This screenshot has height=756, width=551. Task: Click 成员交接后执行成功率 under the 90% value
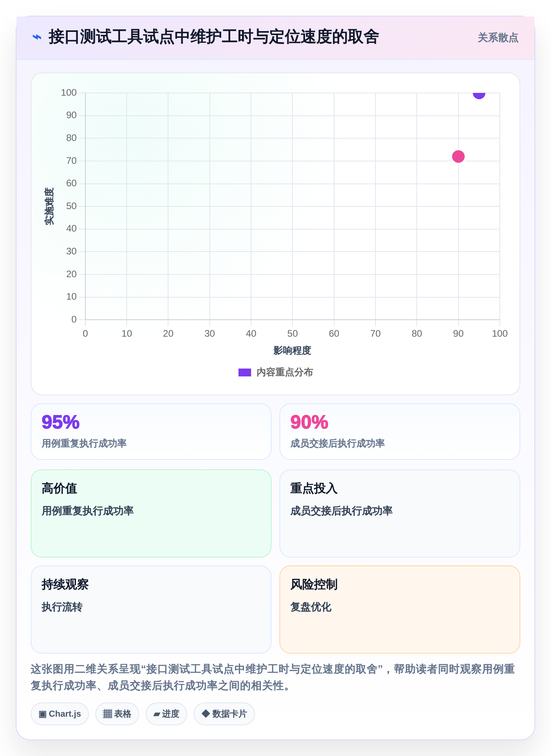tap(338, 443)
